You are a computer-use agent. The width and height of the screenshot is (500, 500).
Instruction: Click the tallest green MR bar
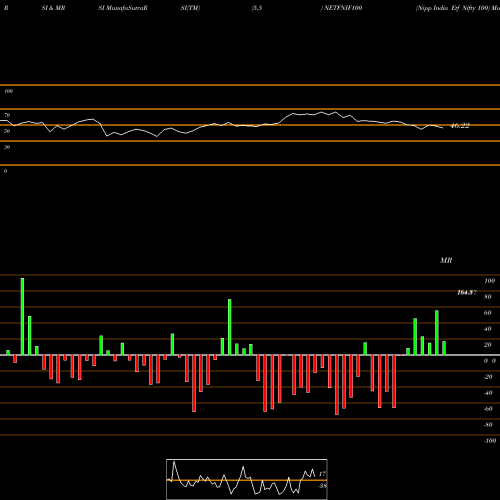click(22, 316)
